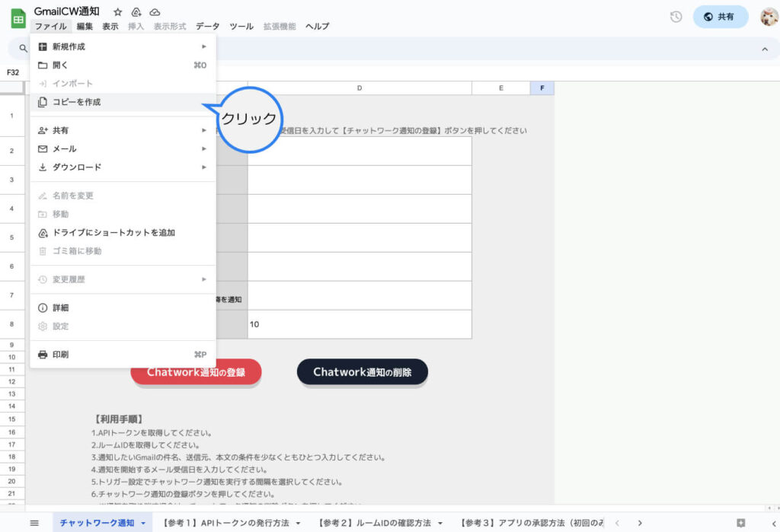Select row 15 header

(x=12, y=419)
